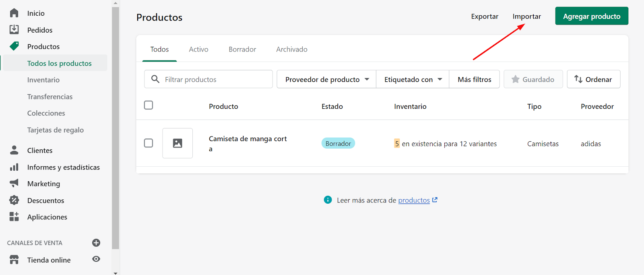The width and height of the screenshot is (644, 275).
Task: Open the Proveedor de producto dropdown
Action: click(326, 79)
